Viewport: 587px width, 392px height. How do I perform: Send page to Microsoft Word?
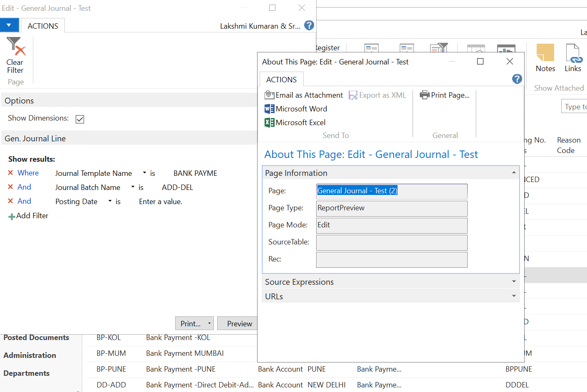[x=296, y=108]
